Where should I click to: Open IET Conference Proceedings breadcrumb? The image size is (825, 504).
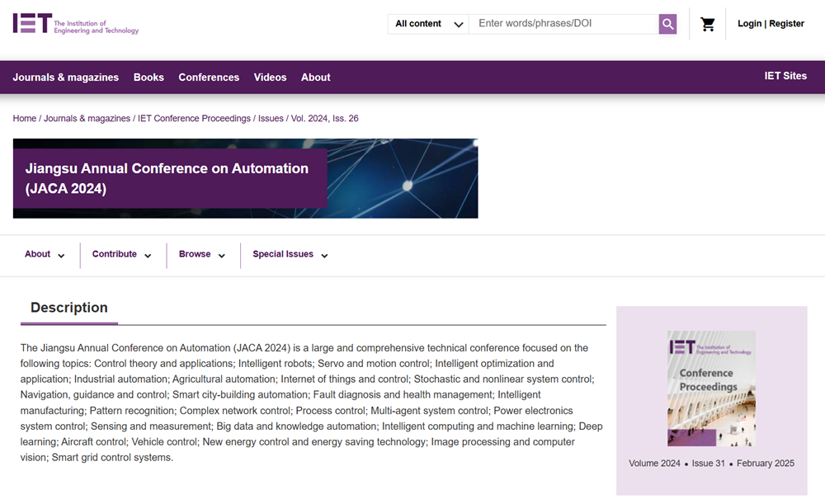(x=194, y=119)
